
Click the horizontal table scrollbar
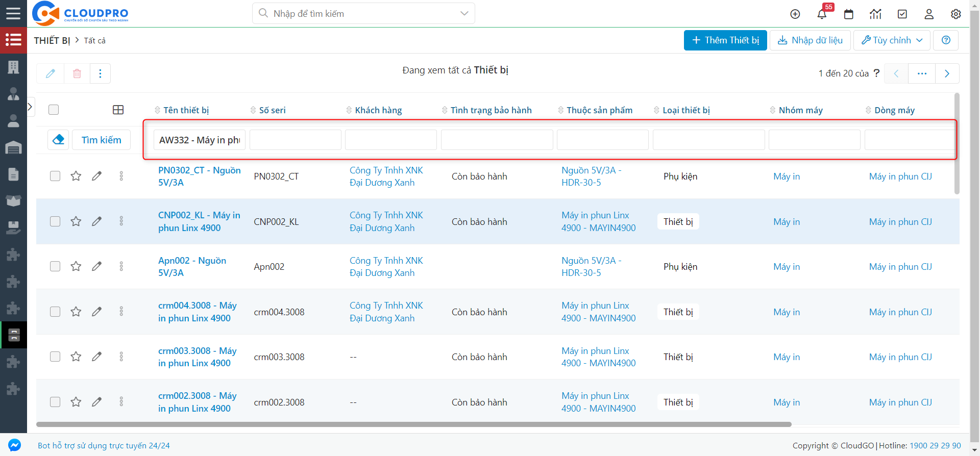point(414,424)
